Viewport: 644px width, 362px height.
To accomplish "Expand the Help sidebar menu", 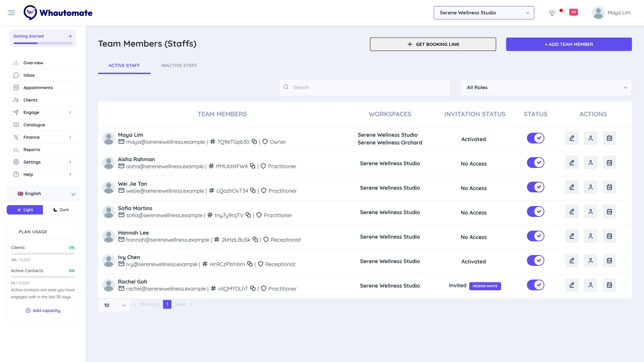I will pyautogui.click(x=43, y=174).
